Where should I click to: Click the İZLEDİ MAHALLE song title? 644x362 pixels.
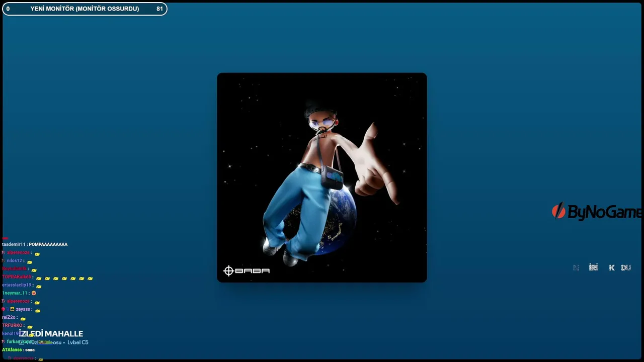point(51,334)
